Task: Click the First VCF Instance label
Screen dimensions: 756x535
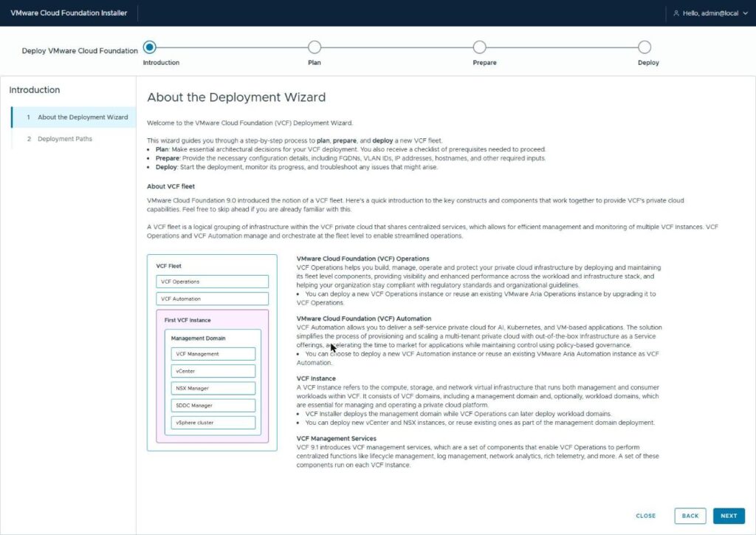Action: click(x=187, y=320)
